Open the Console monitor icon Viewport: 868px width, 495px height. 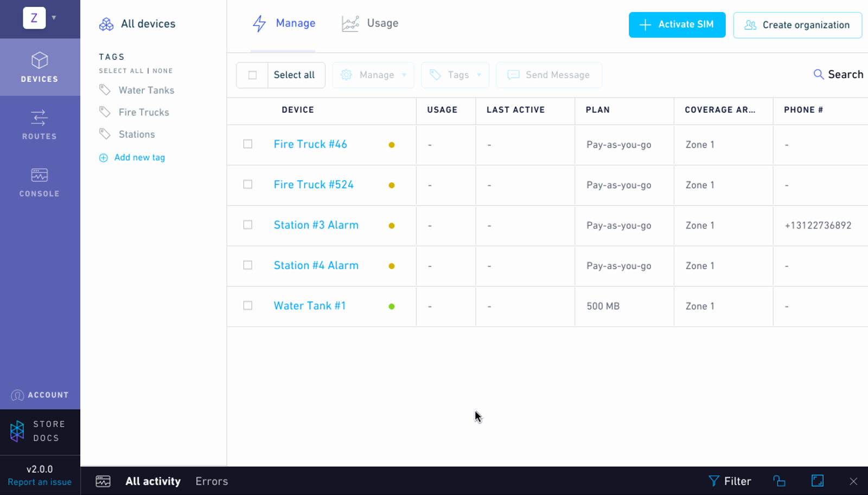(x=40, y=175)
